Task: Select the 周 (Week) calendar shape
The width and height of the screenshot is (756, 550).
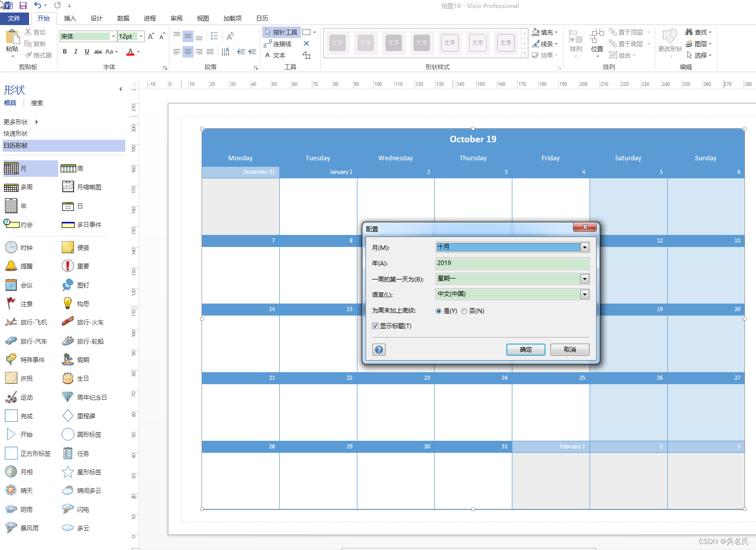Action: (x=73, y=169)
